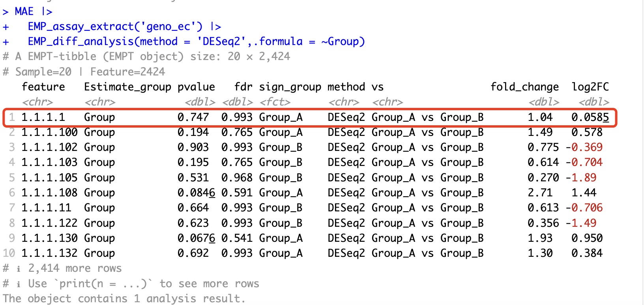644x305 pixels.
Task: Click the red log2FC value -0.369
Action: click(x=584, y=147)
